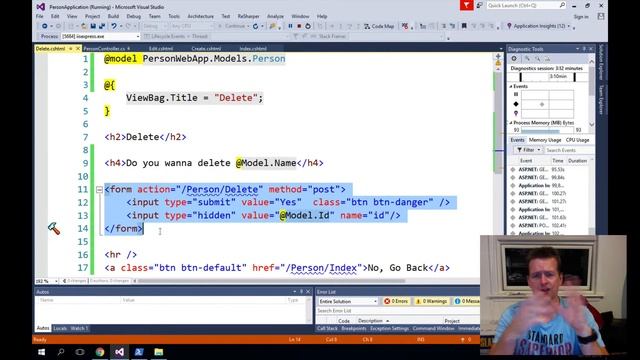Click the Undo arrow icon
Viewport: 640px width, 360px height.
click(x=114, y=26)
